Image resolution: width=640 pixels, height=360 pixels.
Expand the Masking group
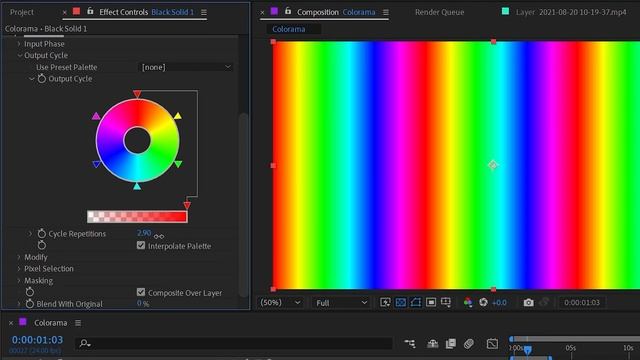pos(19,280)
